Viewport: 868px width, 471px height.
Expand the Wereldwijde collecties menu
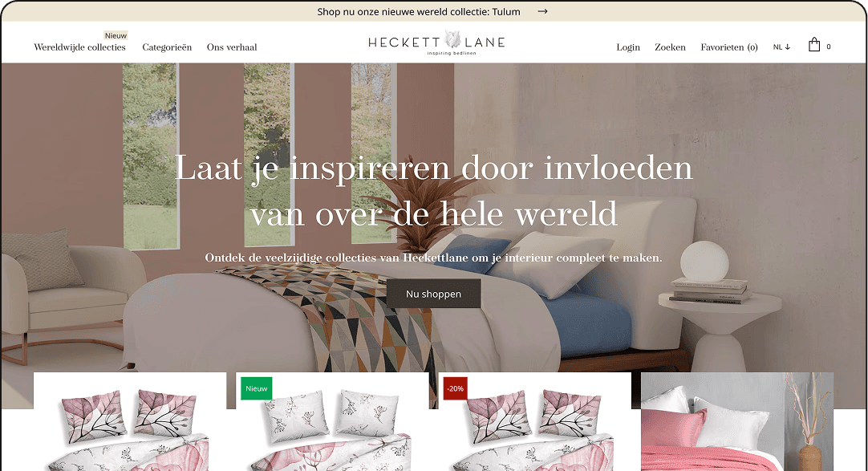[79, 47]
